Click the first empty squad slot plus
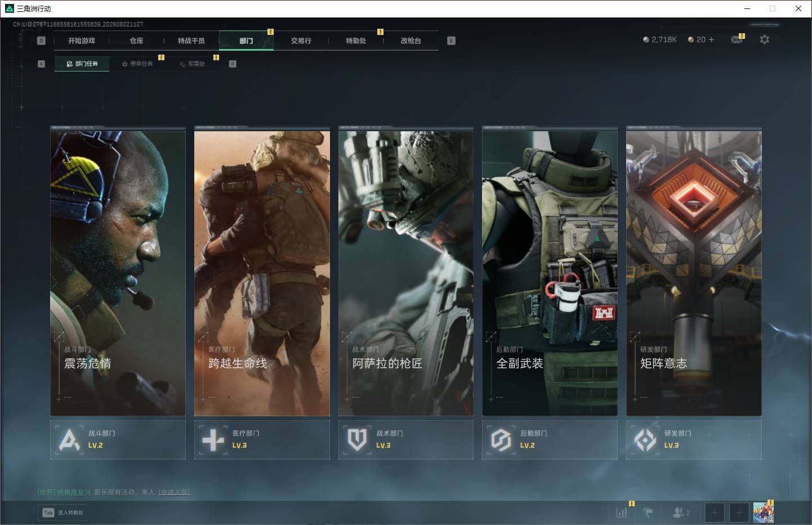Viewport: 812px width, 525px height. tap(714, 513)
